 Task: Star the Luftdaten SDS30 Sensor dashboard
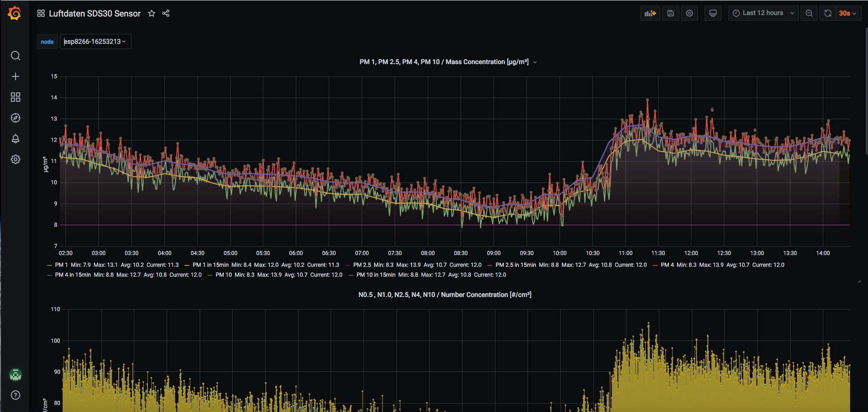(x=152, y=13)
